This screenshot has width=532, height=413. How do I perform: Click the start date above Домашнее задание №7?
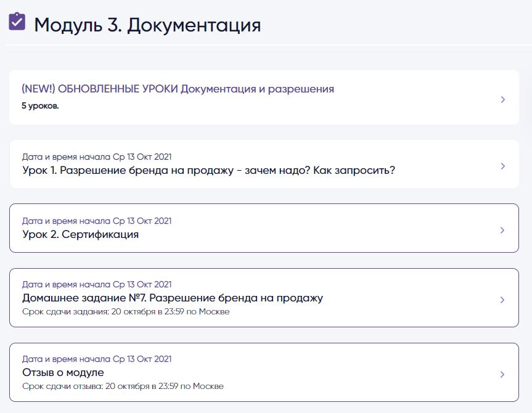[x=97, y=284]
